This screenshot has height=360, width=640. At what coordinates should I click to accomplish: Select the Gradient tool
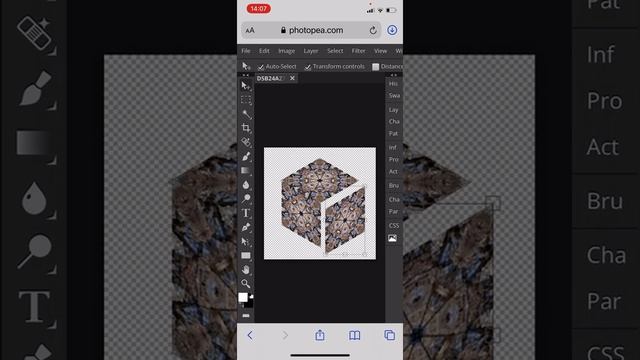(x=245, y=171)
